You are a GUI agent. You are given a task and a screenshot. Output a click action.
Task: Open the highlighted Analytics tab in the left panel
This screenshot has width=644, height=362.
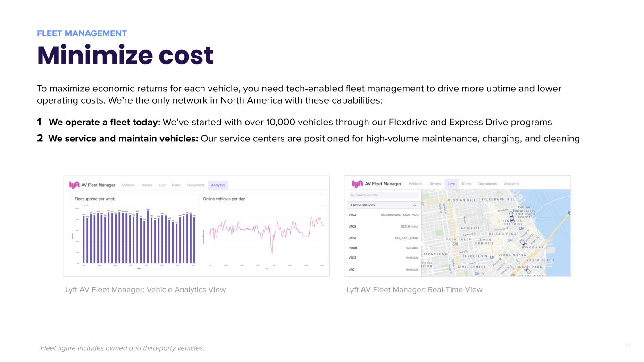tap(218, 185)
